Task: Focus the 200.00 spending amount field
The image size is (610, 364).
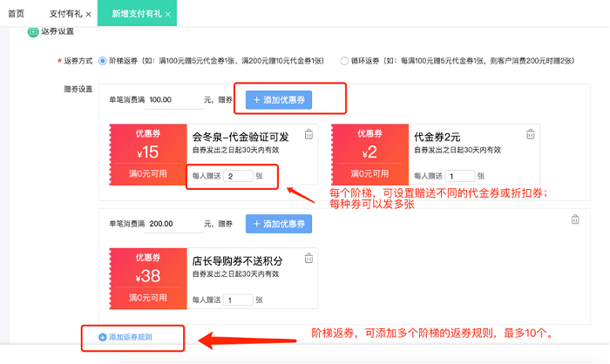Action: pyautogui.click(x=174, y=224)
